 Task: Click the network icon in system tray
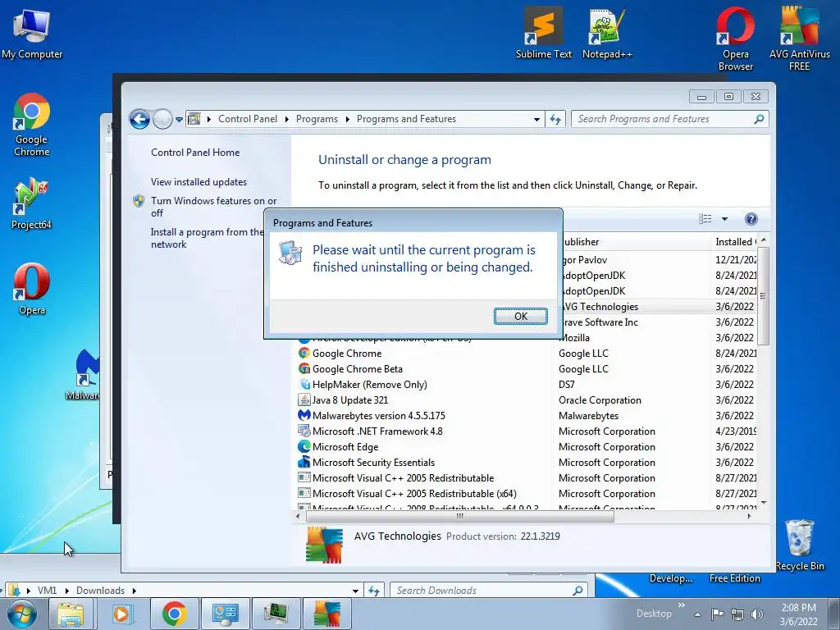pyautogui.click(x=737, y=614)
